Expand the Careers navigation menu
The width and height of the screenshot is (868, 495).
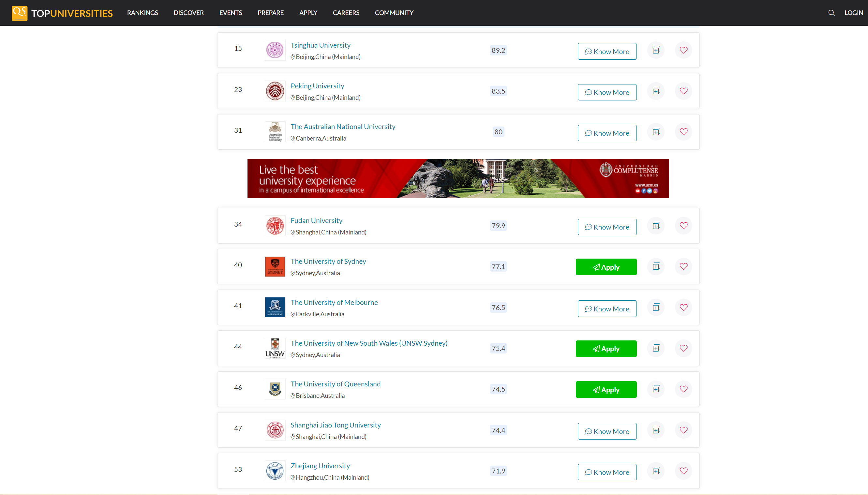346,13
